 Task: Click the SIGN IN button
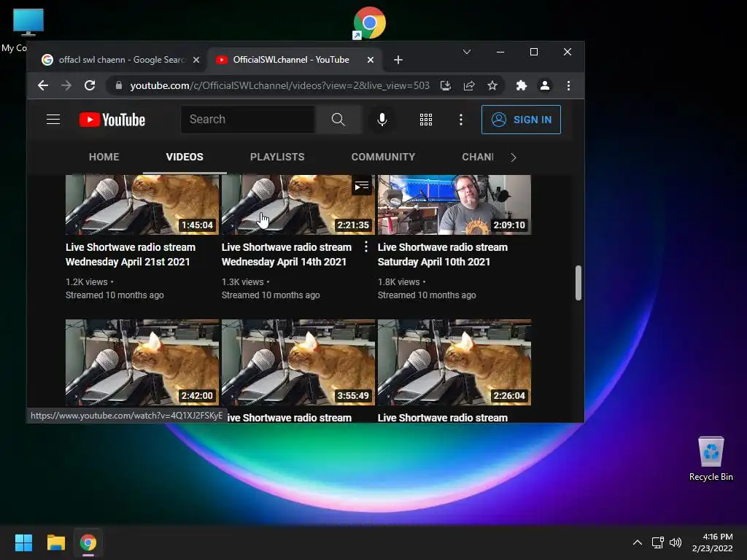[521, 120]
